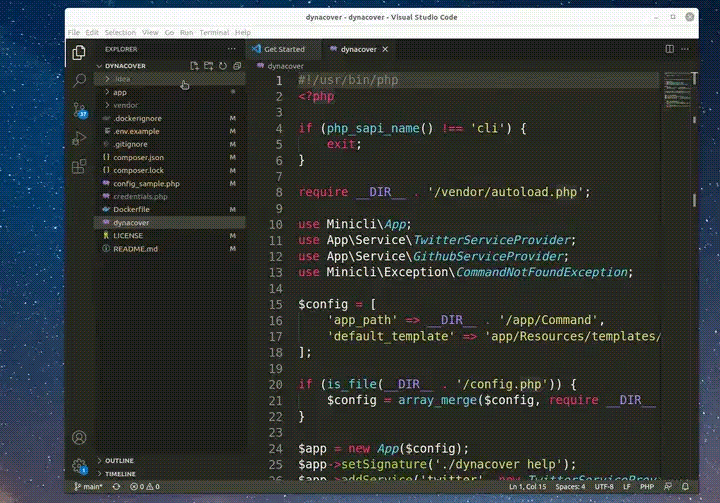The image size is (720, 503).
Task: Click New Folder icon in Explorer header
Action: [208, 66]
